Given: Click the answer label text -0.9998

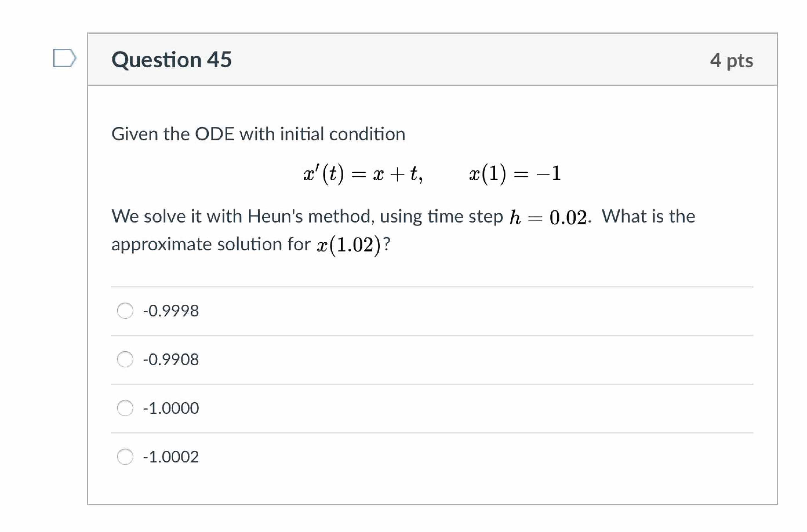Looking at the screenshot, I should [171, 311].
